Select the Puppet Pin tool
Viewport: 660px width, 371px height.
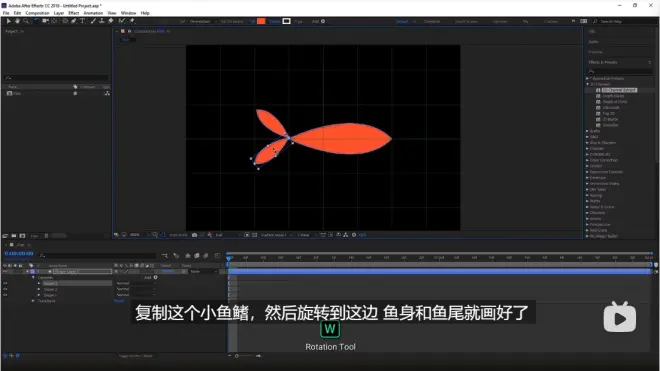(132, 21)
